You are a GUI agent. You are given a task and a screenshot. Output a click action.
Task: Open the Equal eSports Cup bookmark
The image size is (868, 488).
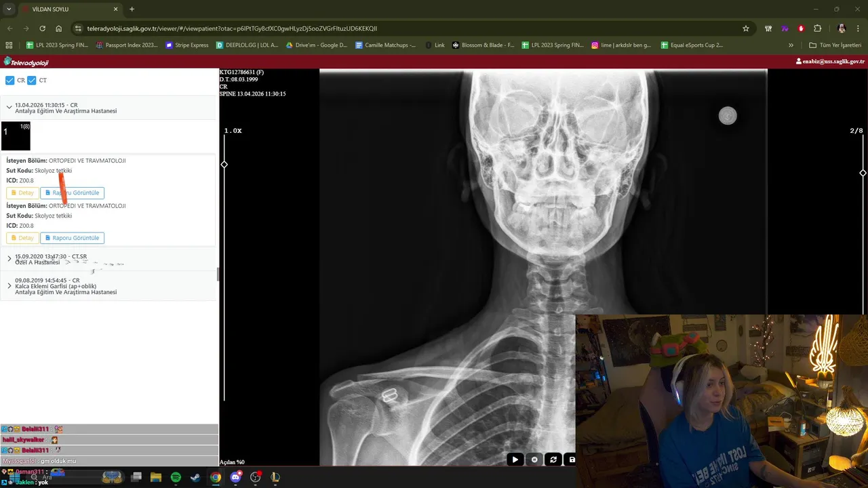coord(691,45)
